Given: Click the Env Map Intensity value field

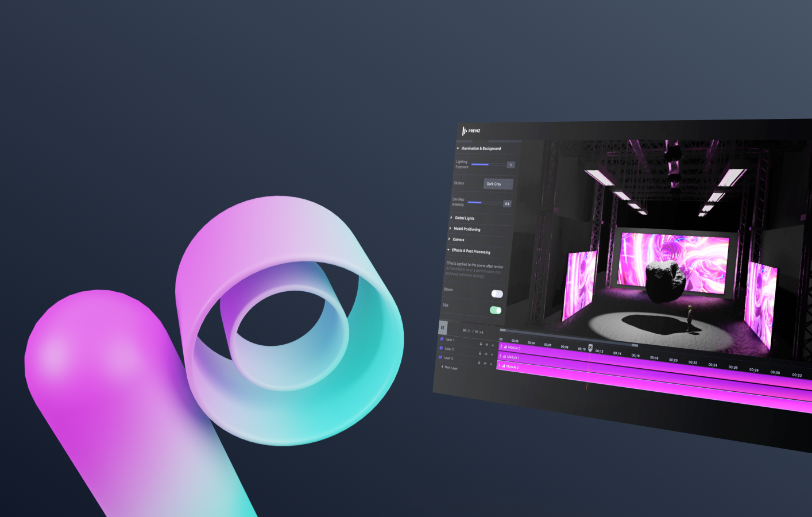Looking at the screenshot, I should tap(507, 203).
